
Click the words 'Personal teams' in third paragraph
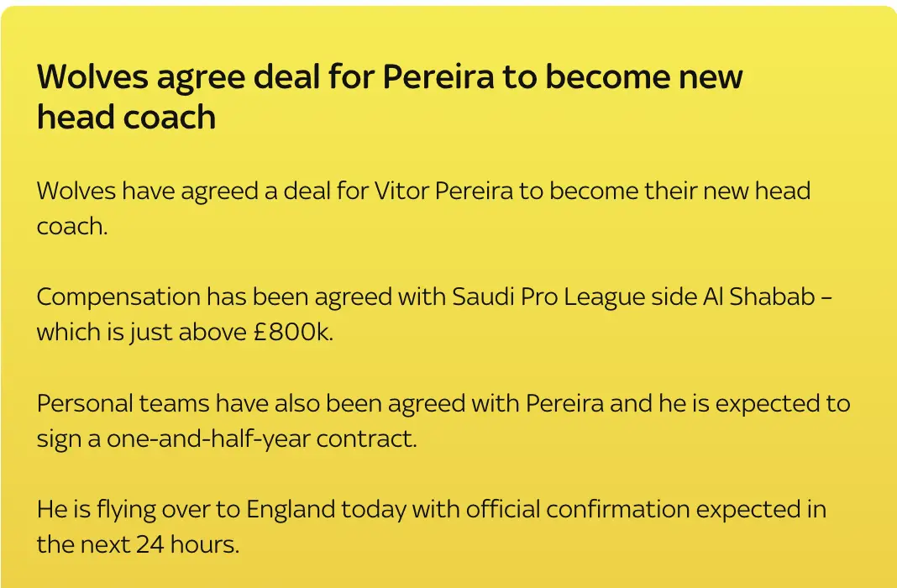pyautogui.click(x=122, y=403)
